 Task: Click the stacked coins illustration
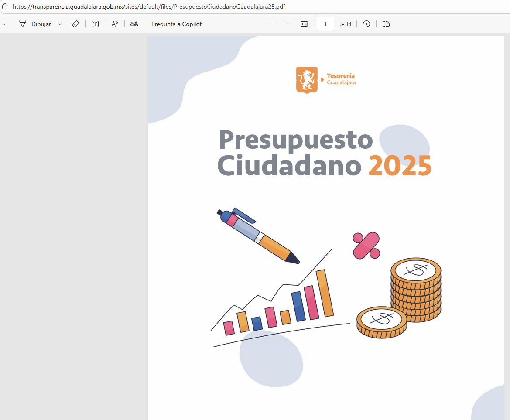tap(415, 289)
